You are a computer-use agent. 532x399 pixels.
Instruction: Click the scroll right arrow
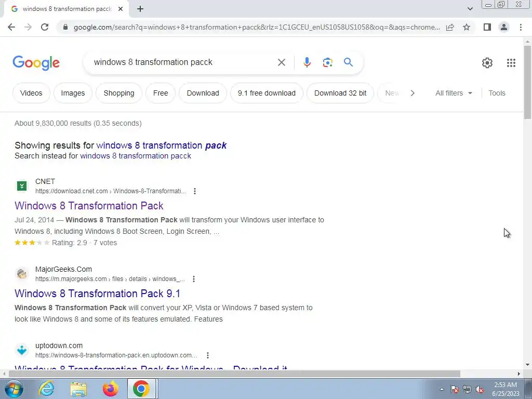pos(519,374)
